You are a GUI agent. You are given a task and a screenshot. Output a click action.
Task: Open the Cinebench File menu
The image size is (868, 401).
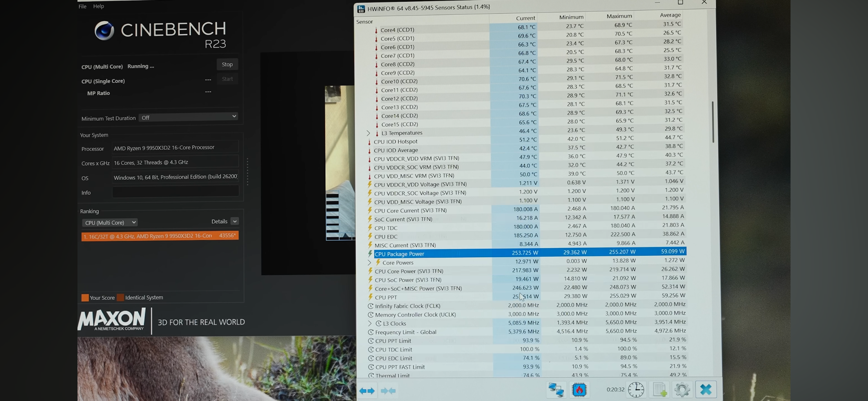click(x=82, y=6)
